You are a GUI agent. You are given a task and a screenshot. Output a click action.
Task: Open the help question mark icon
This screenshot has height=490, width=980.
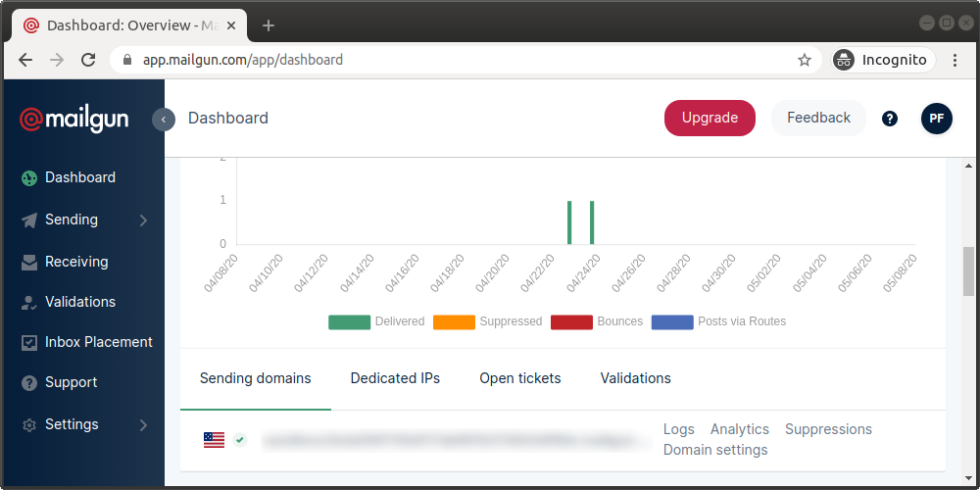click(x=890, y=119)
